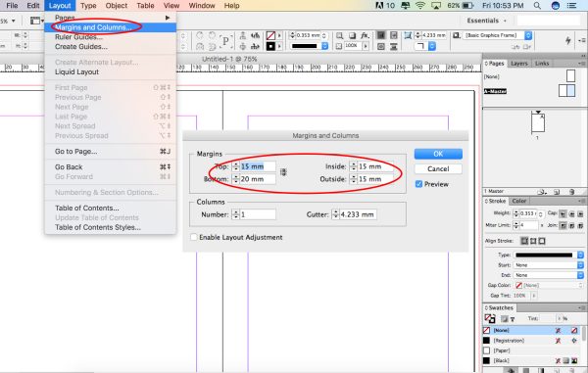Click the fill swatch in the control bar
This screenshot has width=588, height=373.
pos(270,35)
